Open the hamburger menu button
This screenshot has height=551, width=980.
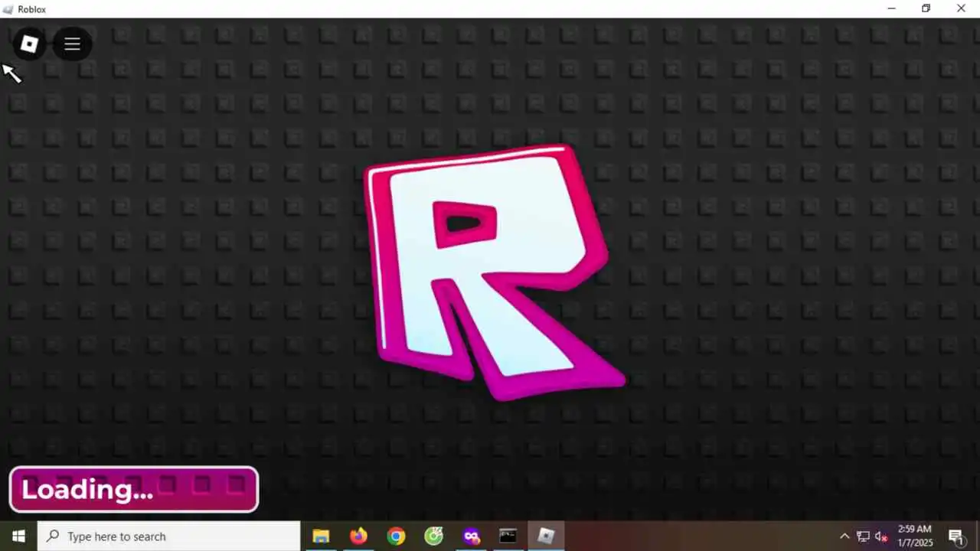coord(72,44)
